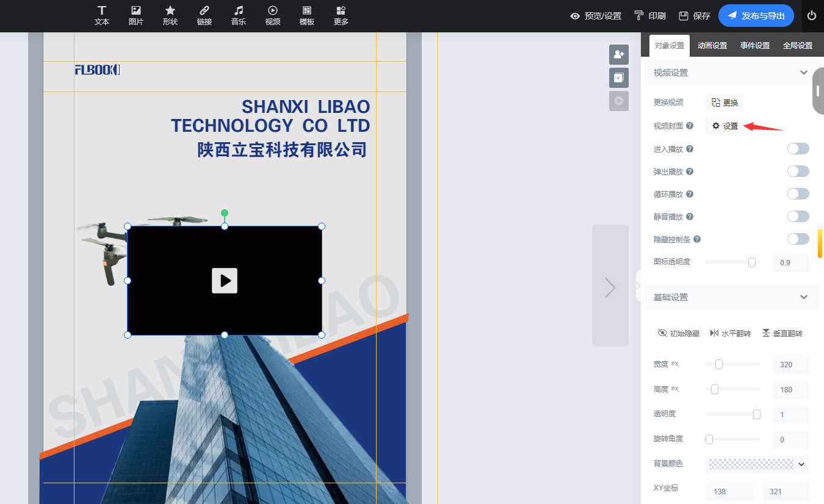Go to next page arrow
The image size is (824, 504).
point(610,286)
